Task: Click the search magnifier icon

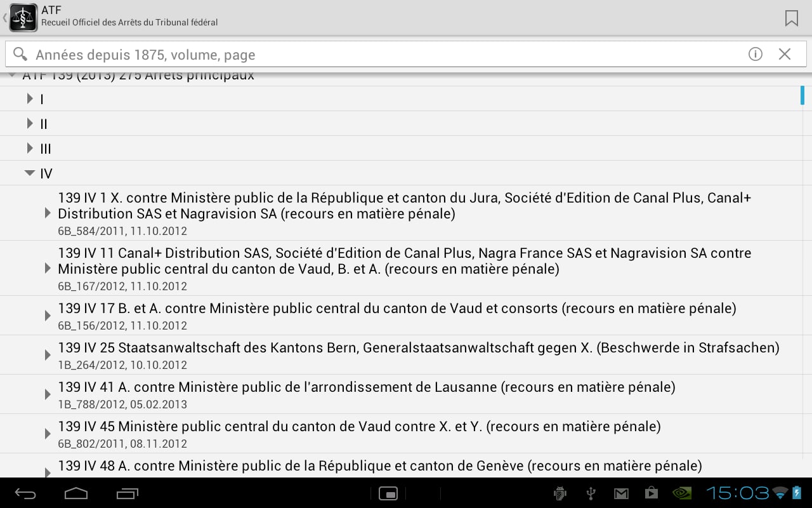Action: coord(20,55)
